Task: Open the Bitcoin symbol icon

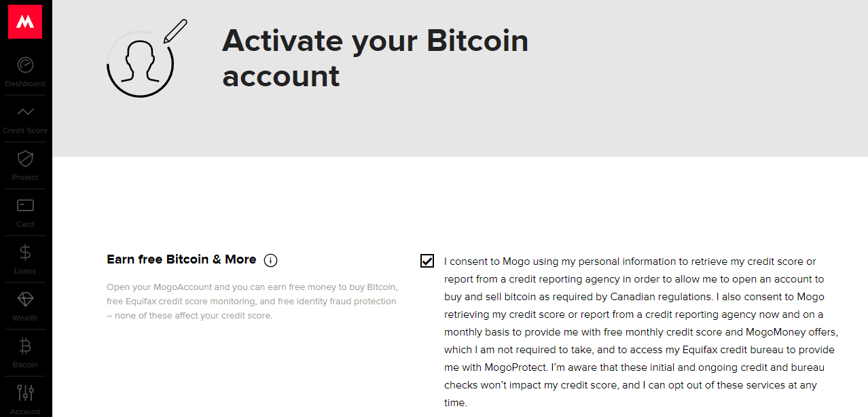Action: (25, 346)
